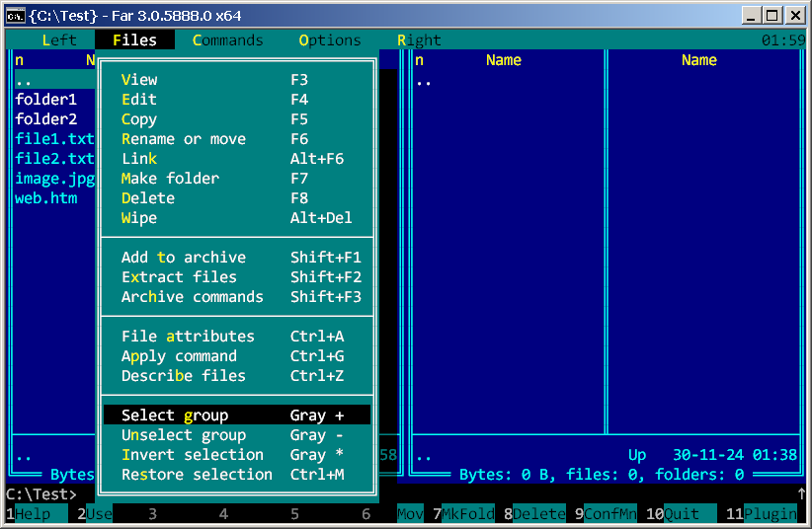Open the Left panel menu
Image resolution: width=812 pixels, height=529 pixels.
coord(59,40)
